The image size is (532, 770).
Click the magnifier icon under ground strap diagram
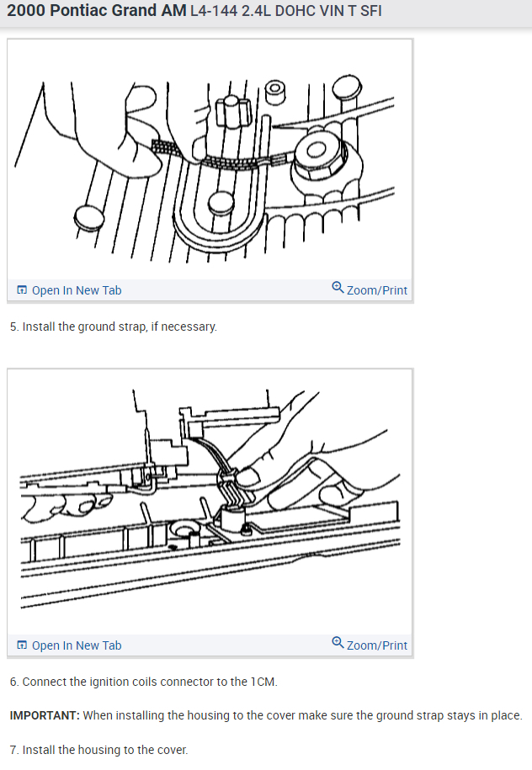(x=338, y=287)
